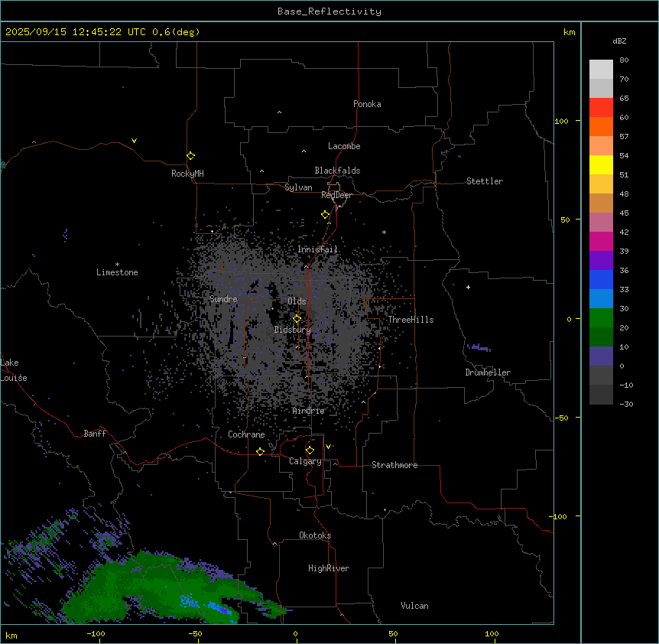Click the yellow diamond marker above Calgary label

(x=310, y=450)
